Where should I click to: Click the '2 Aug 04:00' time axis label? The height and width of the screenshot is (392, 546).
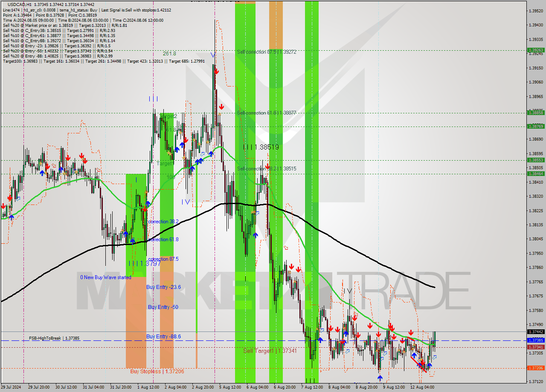175,387
